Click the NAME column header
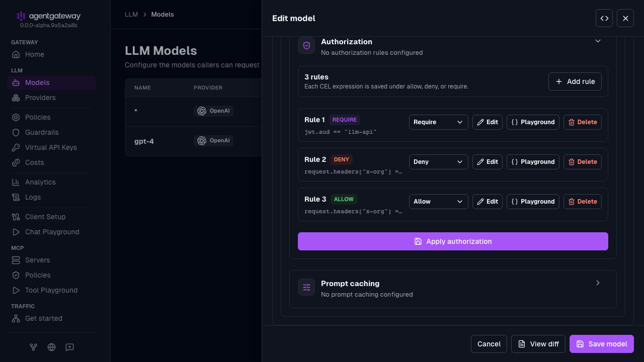 point(142,88)
